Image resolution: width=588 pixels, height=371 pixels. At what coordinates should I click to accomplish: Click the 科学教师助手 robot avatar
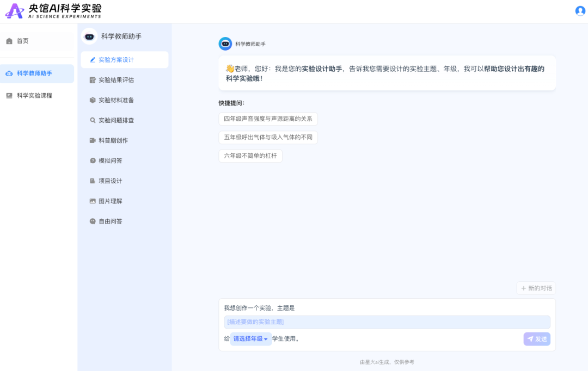coord(89,36)
